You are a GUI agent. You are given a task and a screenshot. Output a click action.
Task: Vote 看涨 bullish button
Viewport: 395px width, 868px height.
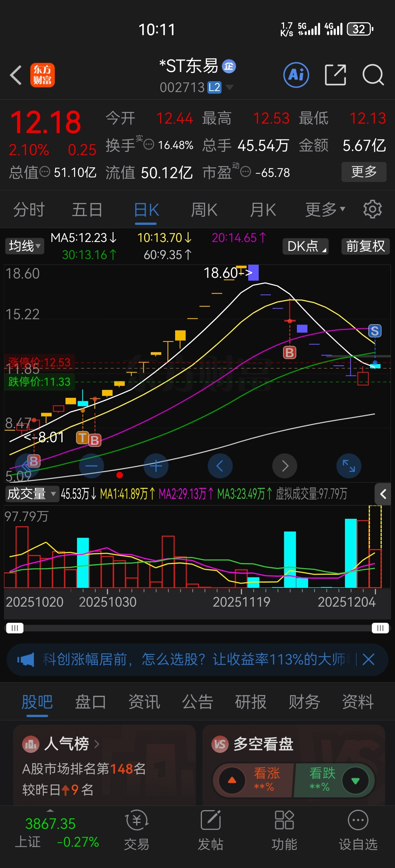[254, 781]
